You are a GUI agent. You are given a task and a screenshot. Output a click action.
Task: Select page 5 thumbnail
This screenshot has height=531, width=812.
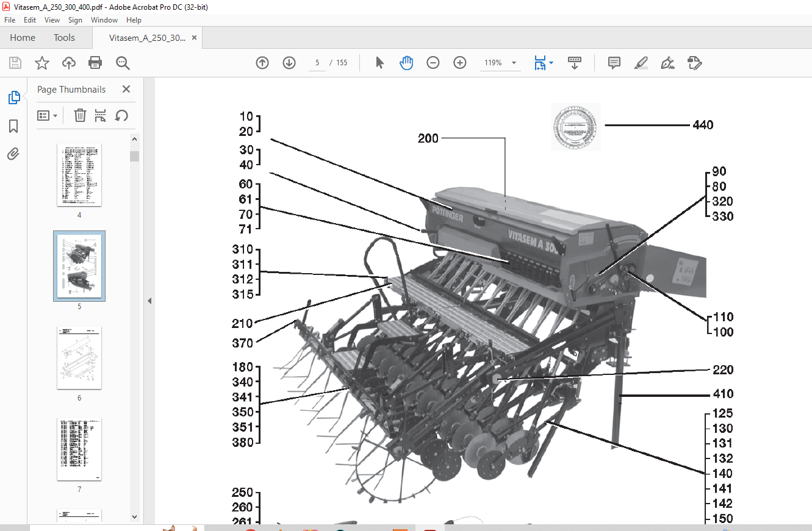click(79, 266)
